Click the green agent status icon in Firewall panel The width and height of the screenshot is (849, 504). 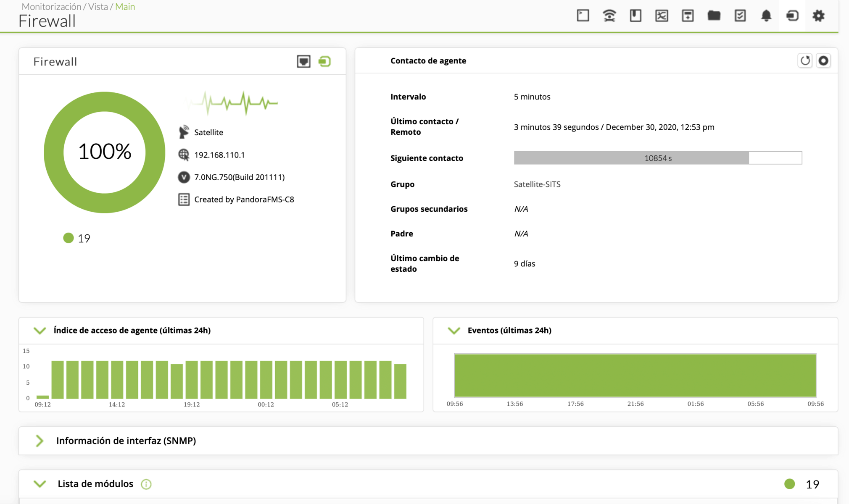[x=324, y=61]
